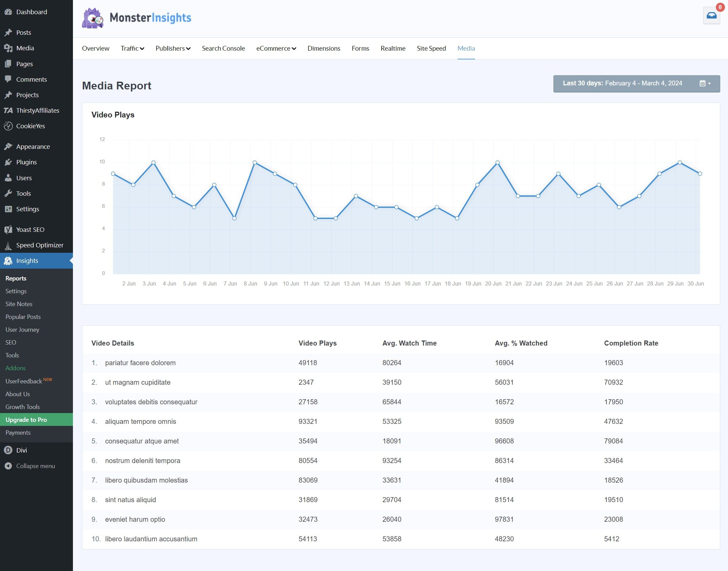Open the date range calendar picker
Viewport: 728px width, 571px height.
click(x=704, y=83)
